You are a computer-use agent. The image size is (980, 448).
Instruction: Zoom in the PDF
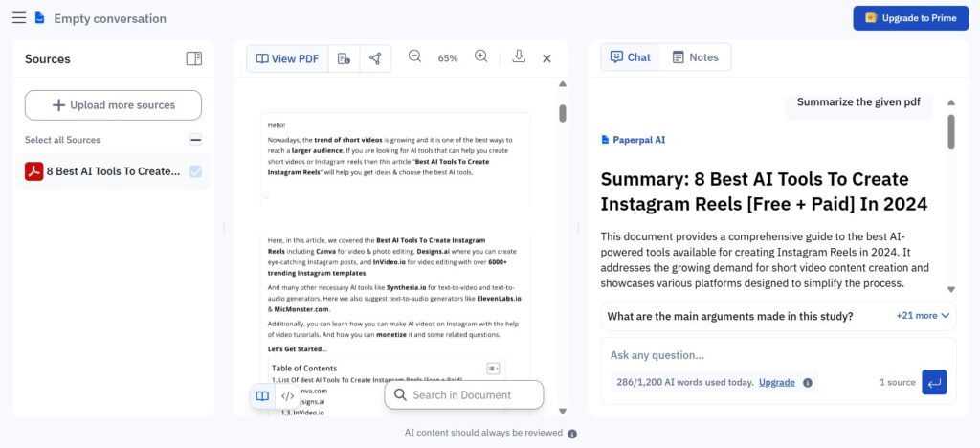(x=480, y=56)
